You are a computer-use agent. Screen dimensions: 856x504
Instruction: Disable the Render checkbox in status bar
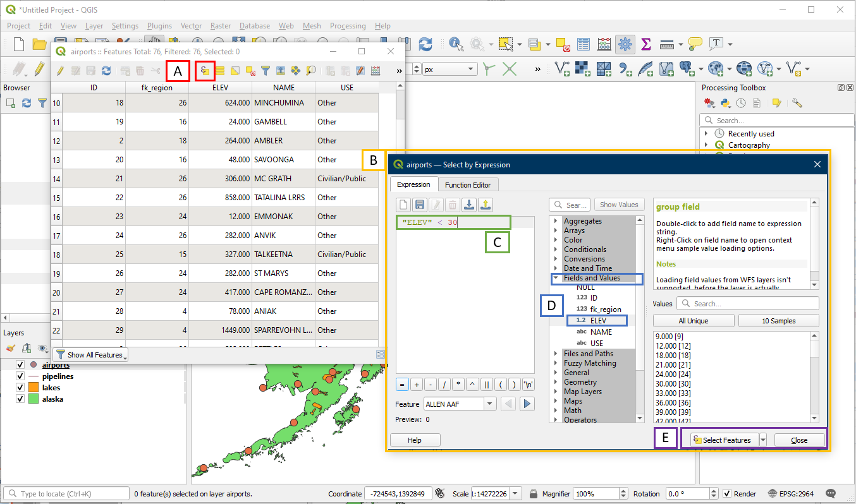727,494
